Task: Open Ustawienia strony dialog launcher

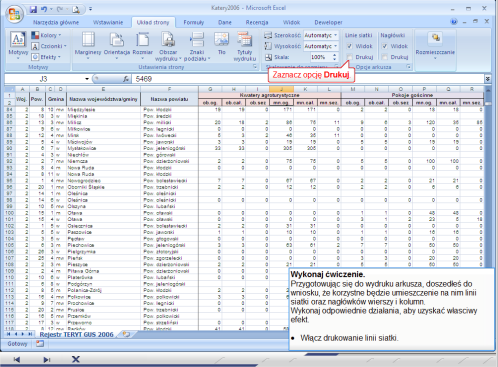Action: click(255, 67)
